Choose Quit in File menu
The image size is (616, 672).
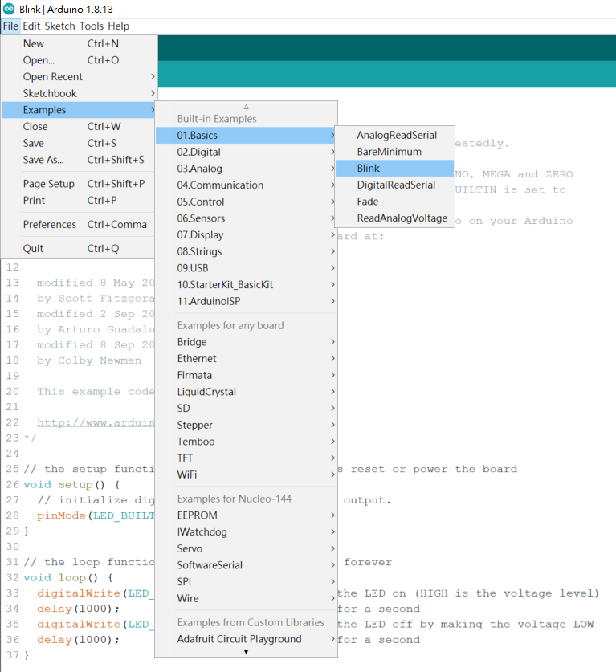(80, 249)
